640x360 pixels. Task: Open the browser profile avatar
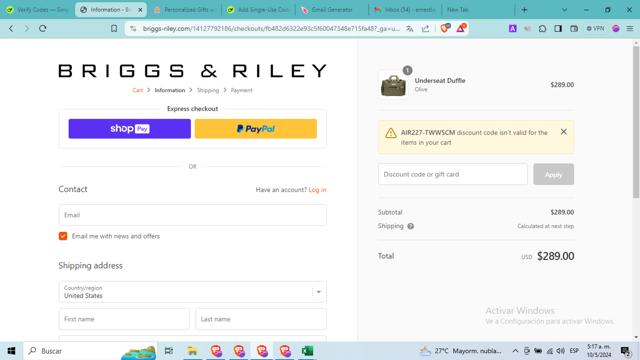tap(616, 29)
